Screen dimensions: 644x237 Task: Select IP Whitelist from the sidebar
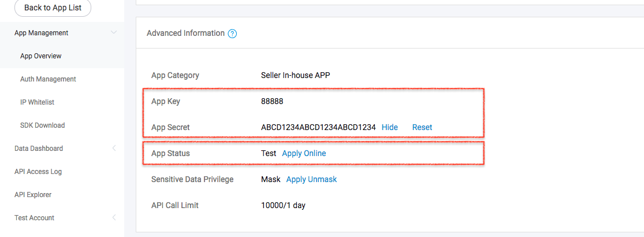(38, 102)
